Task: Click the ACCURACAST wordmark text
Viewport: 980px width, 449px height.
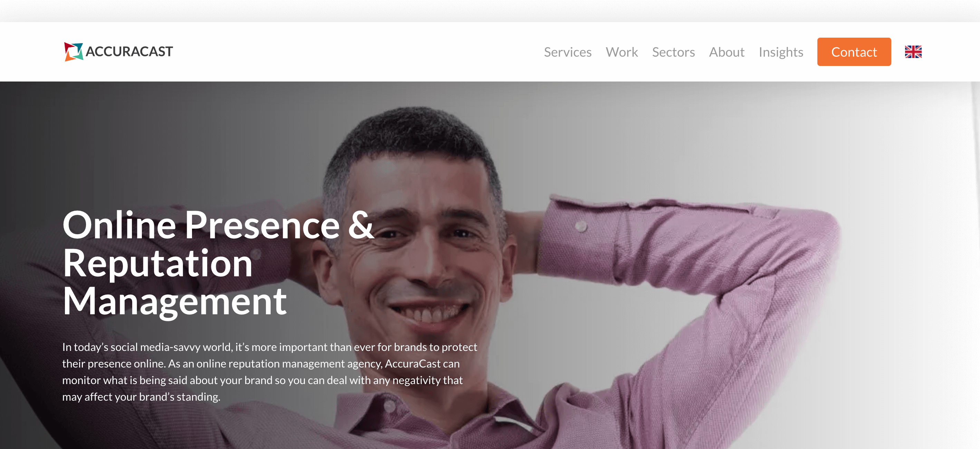Action: [129, 51]
